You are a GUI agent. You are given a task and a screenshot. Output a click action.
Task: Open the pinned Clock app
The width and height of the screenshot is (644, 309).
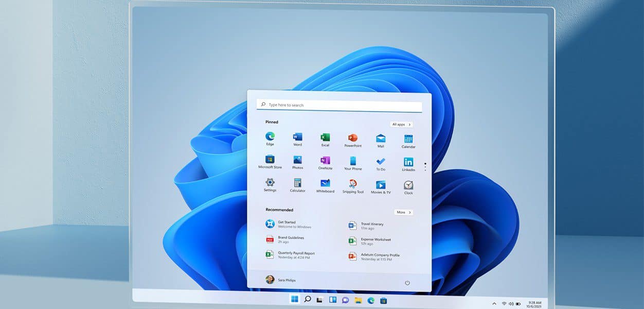[x=408, y=187]
